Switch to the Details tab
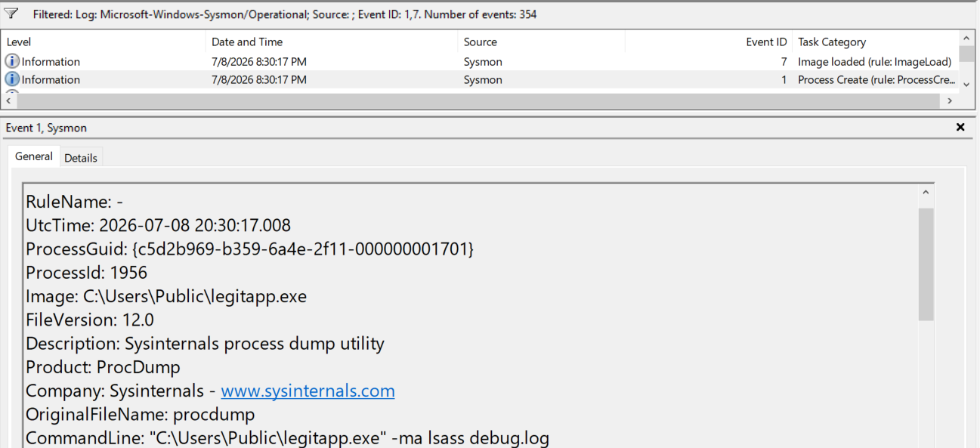This screenshot has height=448, width=980. tap(81, 158)
